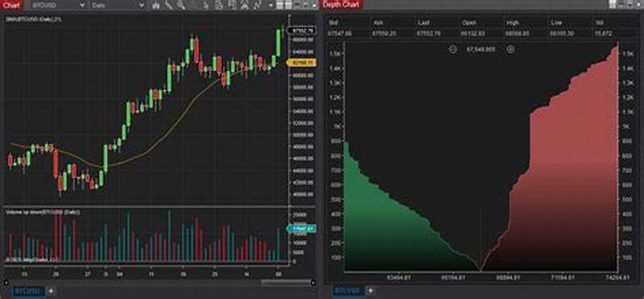Click the High value in depth chart header
Viewport: 644px width, 299px height.
tap(518, 33)
